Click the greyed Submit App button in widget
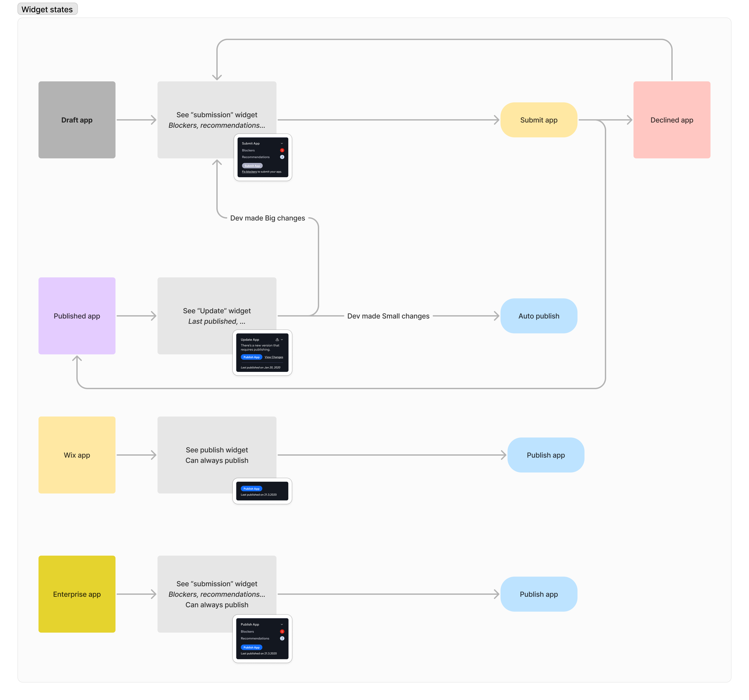Screen dimensions: 749x700 [252, 166]
